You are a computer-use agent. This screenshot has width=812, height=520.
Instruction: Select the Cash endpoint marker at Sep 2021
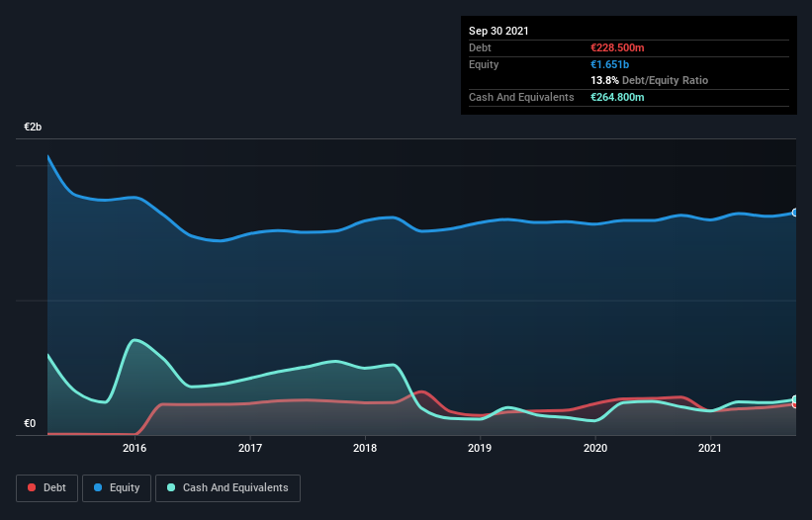click(795, 399)
